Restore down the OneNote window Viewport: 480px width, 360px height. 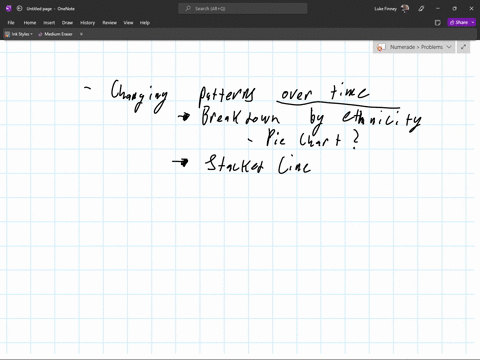tap(454, 9)
